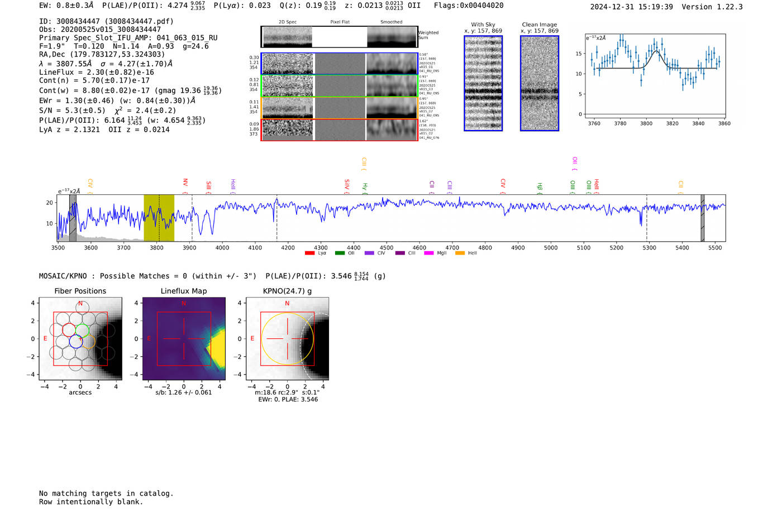Click the S/N = 5.3(±0.5) text
The height and width of the screenshot is (532, 782).
(x=72, y=111)
